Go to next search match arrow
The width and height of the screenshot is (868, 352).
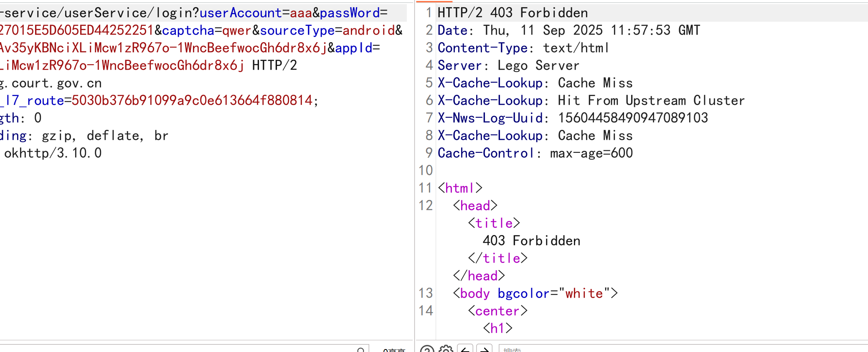click(x=484, y=349)
